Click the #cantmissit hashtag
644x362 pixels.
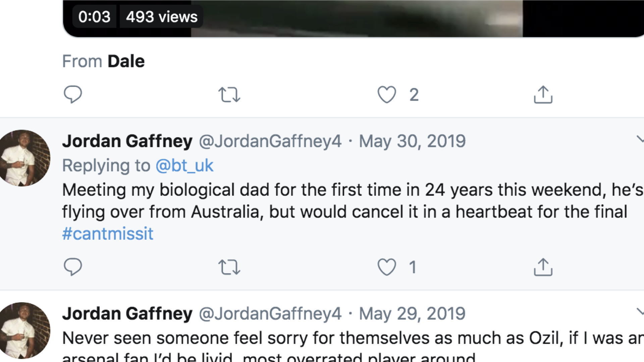click(108, 234)
